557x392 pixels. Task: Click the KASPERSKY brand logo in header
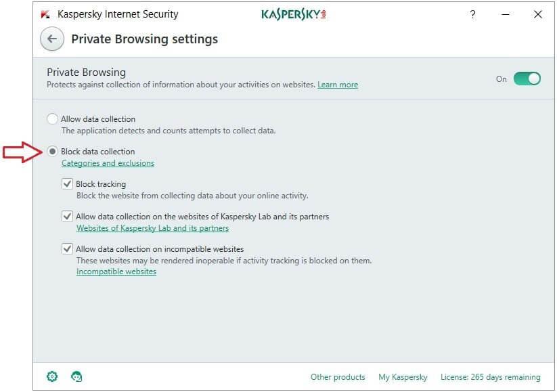pos(294,15)
